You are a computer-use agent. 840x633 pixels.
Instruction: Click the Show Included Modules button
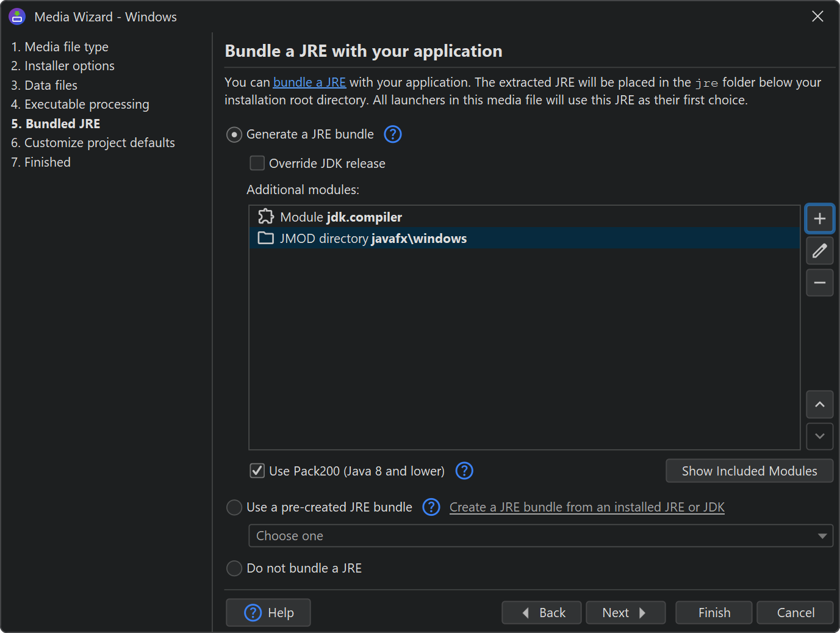point(749,471)
